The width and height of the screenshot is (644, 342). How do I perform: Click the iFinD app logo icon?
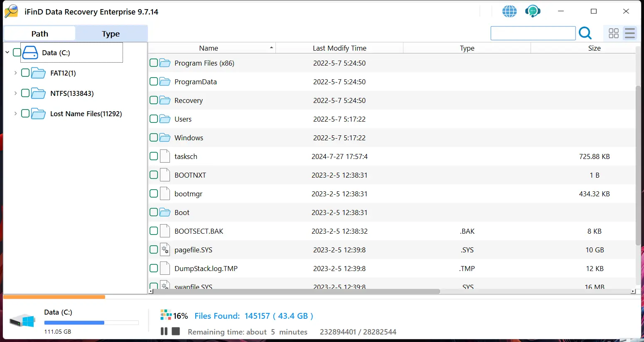[x=11, y=11]
